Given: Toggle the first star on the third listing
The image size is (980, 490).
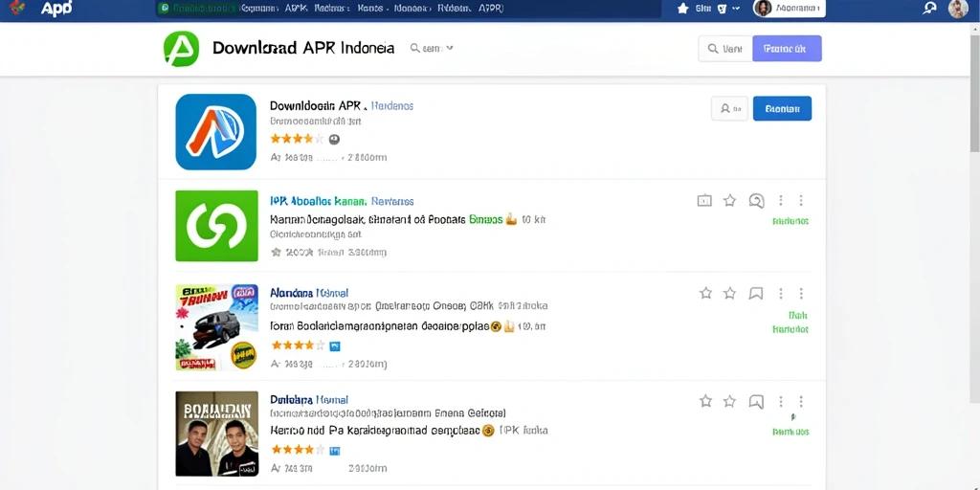Looking at the screenshot, I should (x=705, y=293).
